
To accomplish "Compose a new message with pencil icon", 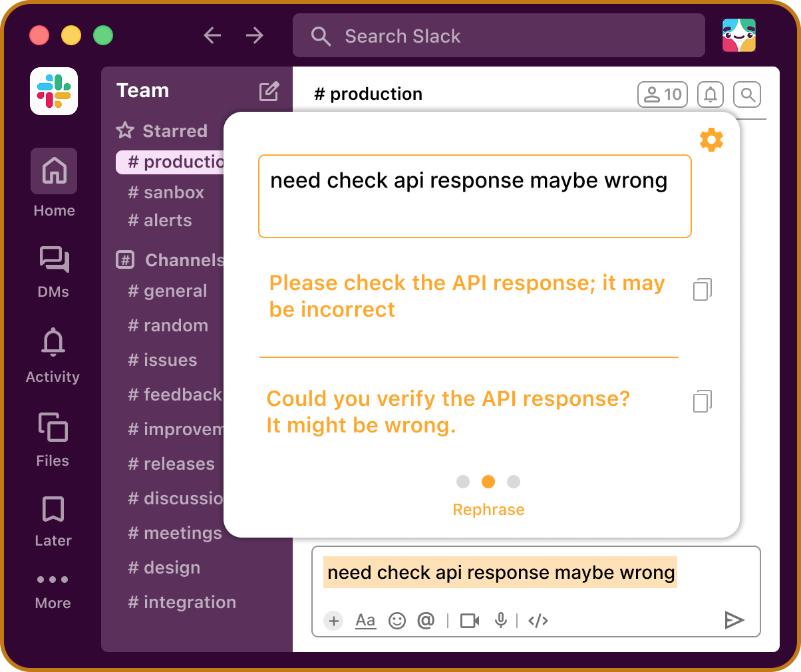I will point(269,91).
